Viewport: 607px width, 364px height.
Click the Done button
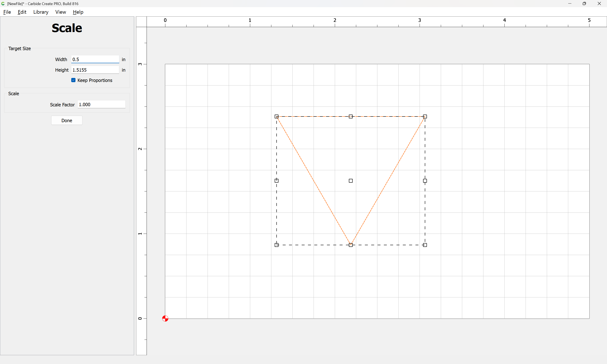tap(67, 120)
